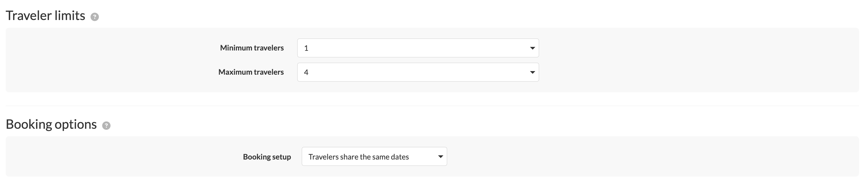Expand the Booking setup dropdown
The height and width of the screenshot is (187, 868).
[x=374, y=157]
